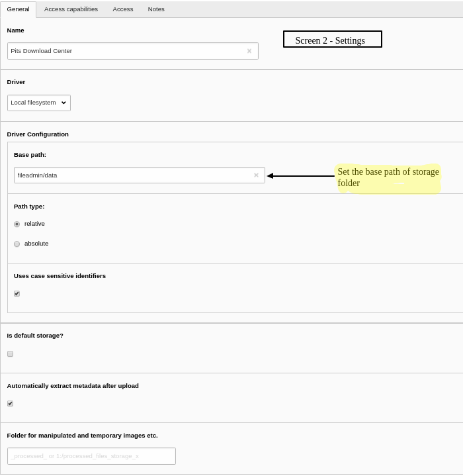Focus the Base path field containing fileadmin/data
This screenshot has width=463, height=476.
tap(132, 175)
